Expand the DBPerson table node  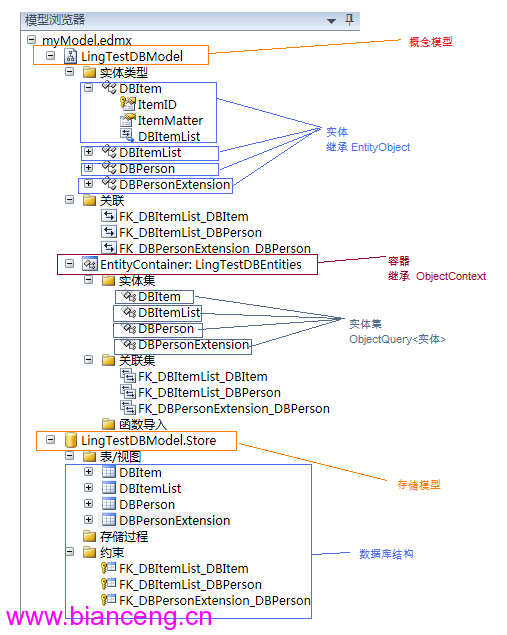[x=88, y=504]
